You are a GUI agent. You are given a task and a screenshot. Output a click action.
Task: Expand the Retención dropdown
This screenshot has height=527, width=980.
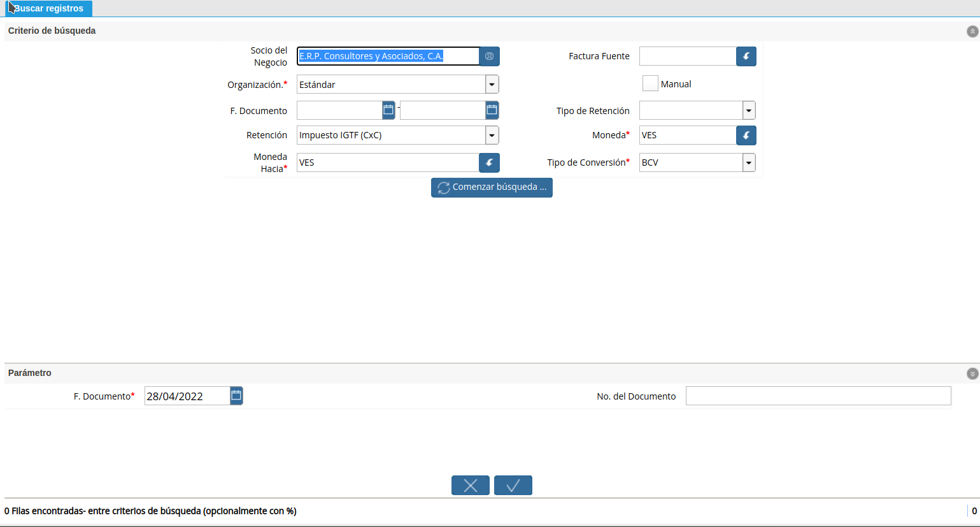pos(492,135)
